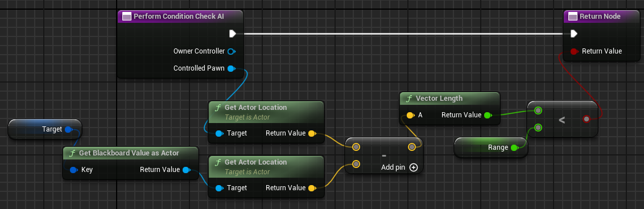Viewport: 644px width, 209px height.
Task: Click the white execution input pin on Return Node
Action: [x=574, y=34]
